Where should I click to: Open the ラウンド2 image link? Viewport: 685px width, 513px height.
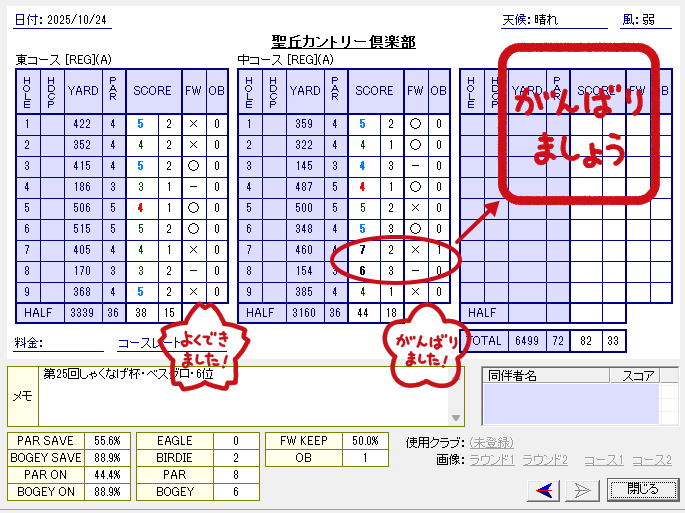(x=545, y=460)
